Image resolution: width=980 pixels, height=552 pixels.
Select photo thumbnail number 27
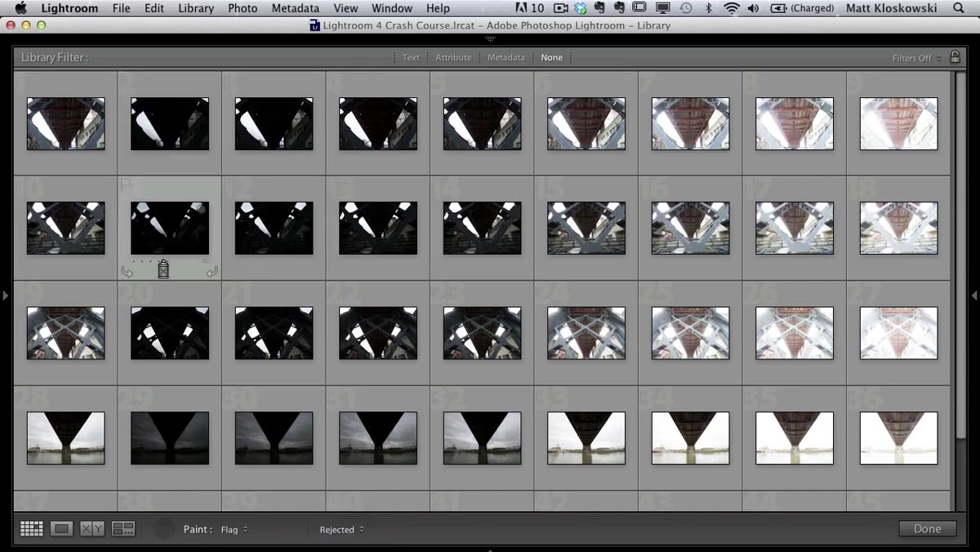[898, 333]
